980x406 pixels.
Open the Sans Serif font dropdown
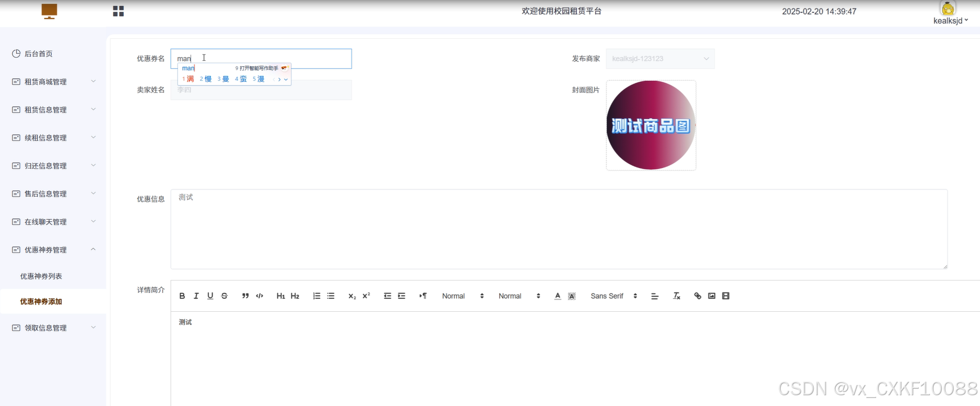pos(614,296)
